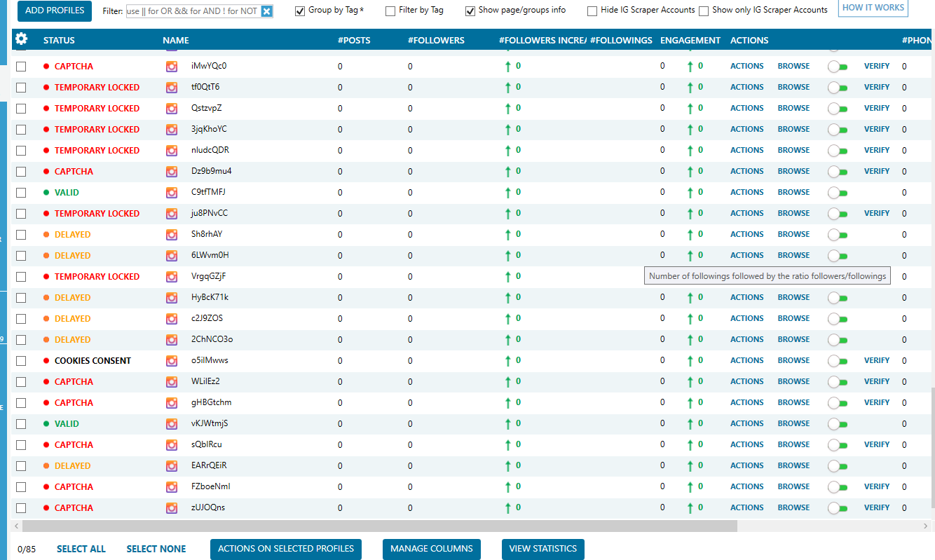
Task: Click the Instagram icon beside C9tfTMFJ
Action: [172, 193]
